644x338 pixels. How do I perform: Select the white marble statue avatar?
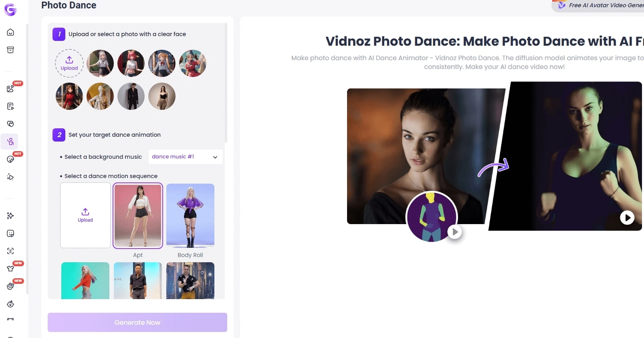(100, 96)
